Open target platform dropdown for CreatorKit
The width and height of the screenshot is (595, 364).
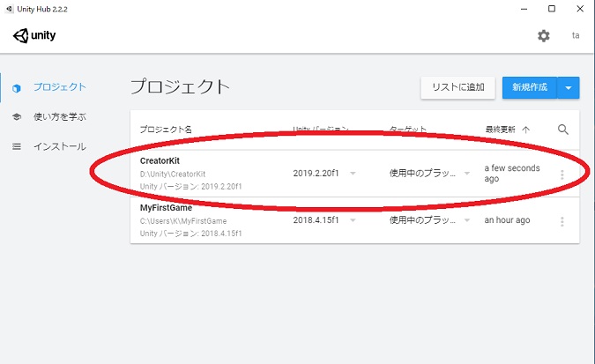[467, 174]
